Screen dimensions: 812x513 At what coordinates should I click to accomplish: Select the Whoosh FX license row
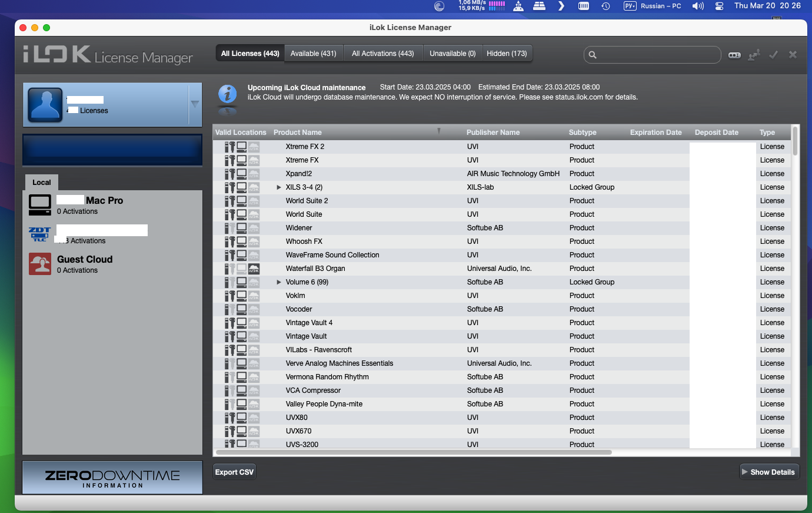pyautogui.click(x=502, y=241)
